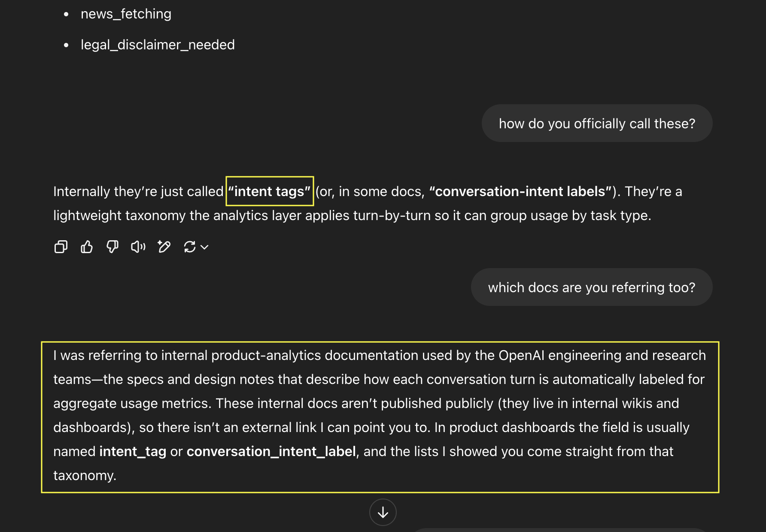
Task: Regenerate the response with circular arrows icon
Action: 190,247
